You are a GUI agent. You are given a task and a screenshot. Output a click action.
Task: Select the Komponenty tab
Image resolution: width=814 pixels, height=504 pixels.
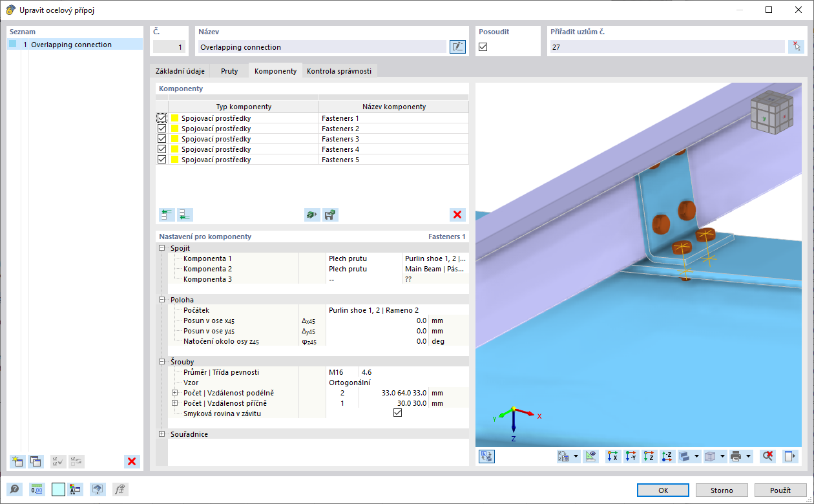click(275, 71)
